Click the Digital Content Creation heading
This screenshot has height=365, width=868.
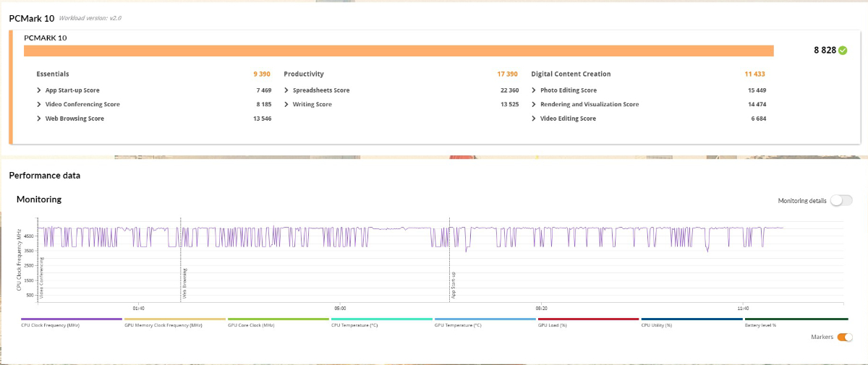571,74
